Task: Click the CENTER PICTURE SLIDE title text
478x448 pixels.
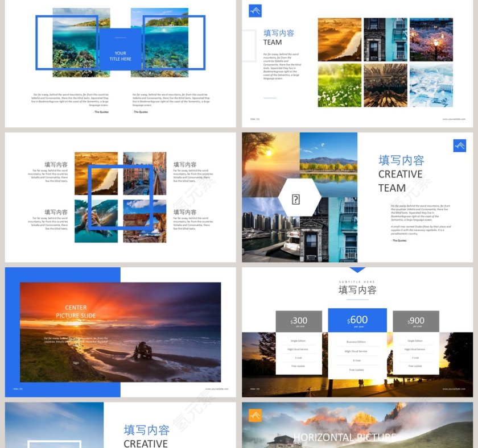Action: click(x=76, y=312)
